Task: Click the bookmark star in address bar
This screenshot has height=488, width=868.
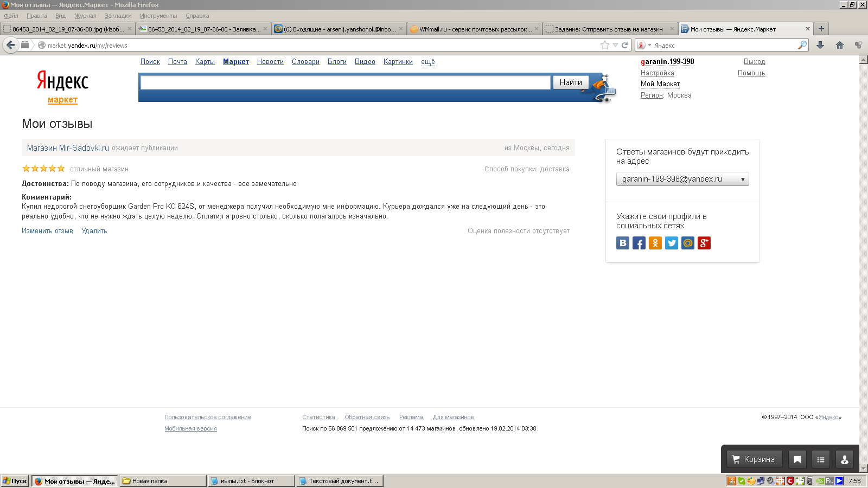Action: point(605,45)
